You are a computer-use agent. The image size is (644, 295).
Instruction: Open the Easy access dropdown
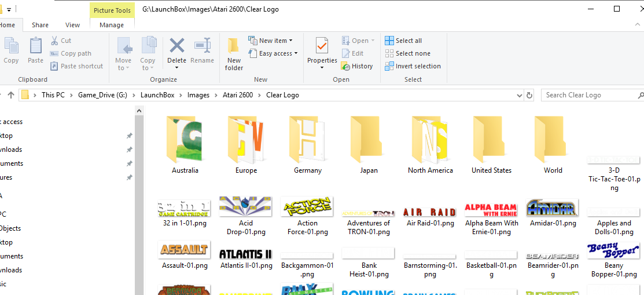(x=273, y=53)
